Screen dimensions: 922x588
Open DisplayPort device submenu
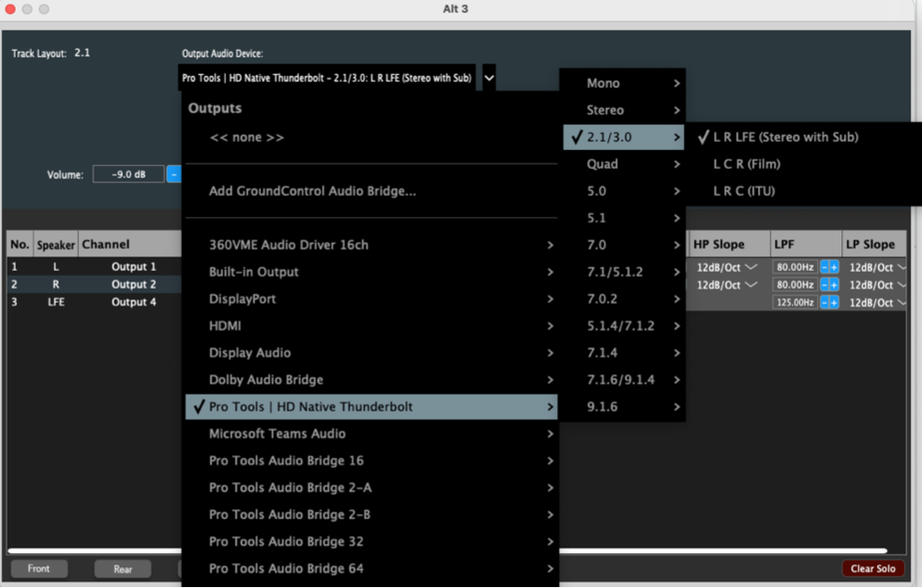371,299
